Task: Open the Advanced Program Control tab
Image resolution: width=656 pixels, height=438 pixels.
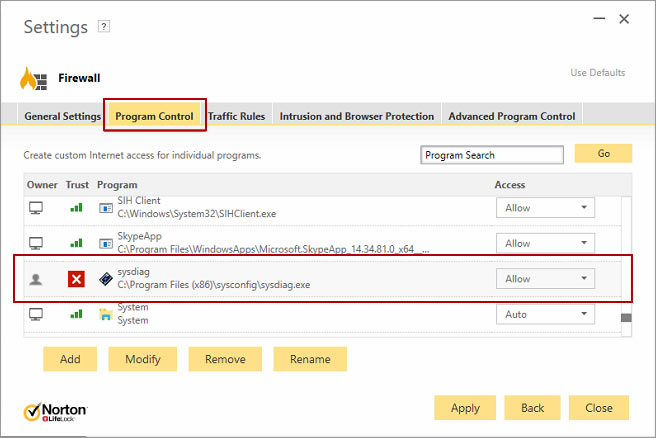Action: point(512,116)
